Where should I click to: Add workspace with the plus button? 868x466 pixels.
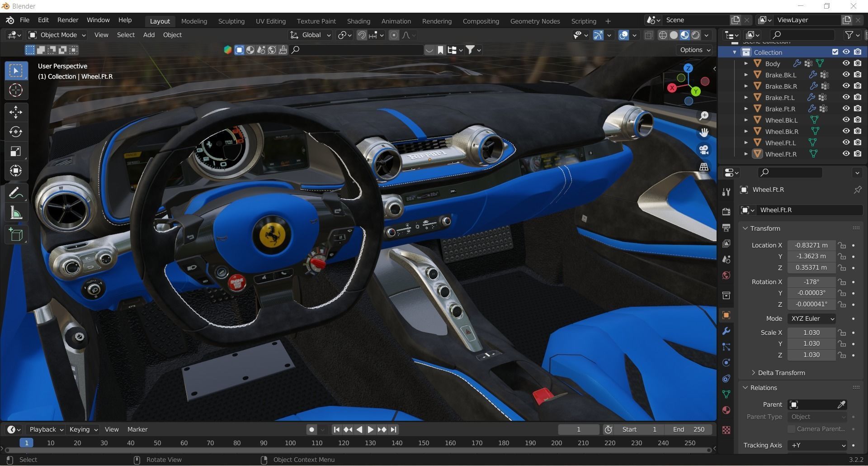(608, 21)
